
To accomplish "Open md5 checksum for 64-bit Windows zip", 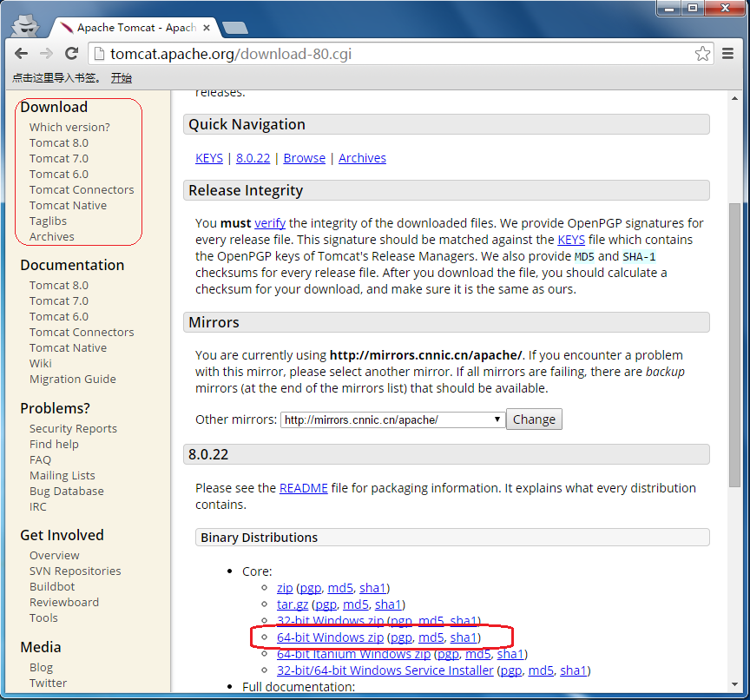I will 431,637.
